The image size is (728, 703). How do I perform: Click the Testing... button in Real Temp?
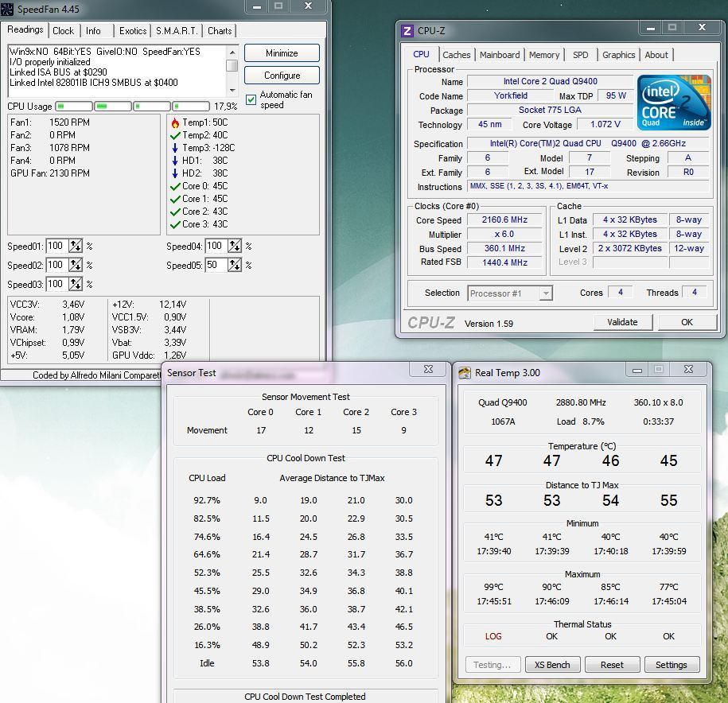pos(492,665)
